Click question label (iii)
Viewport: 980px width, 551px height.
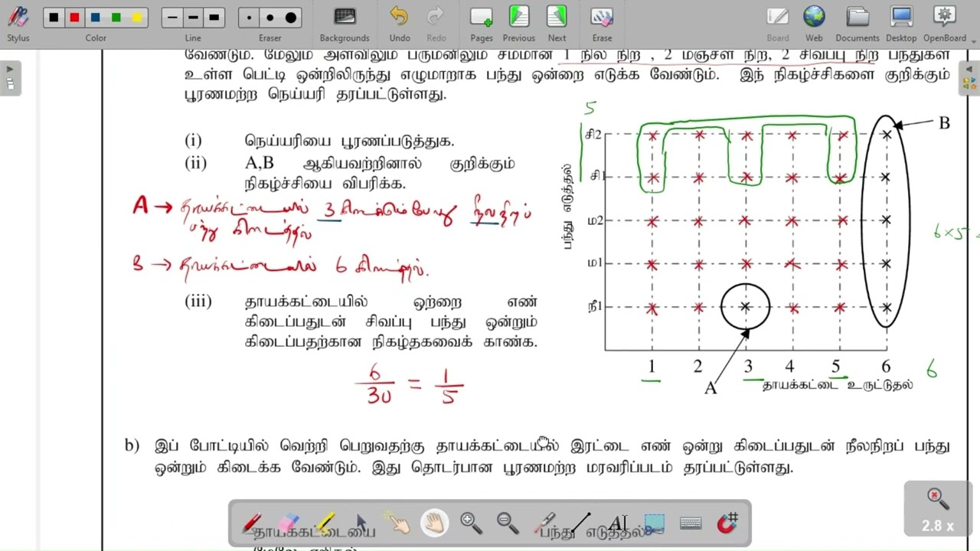click(x=198, y=302)
